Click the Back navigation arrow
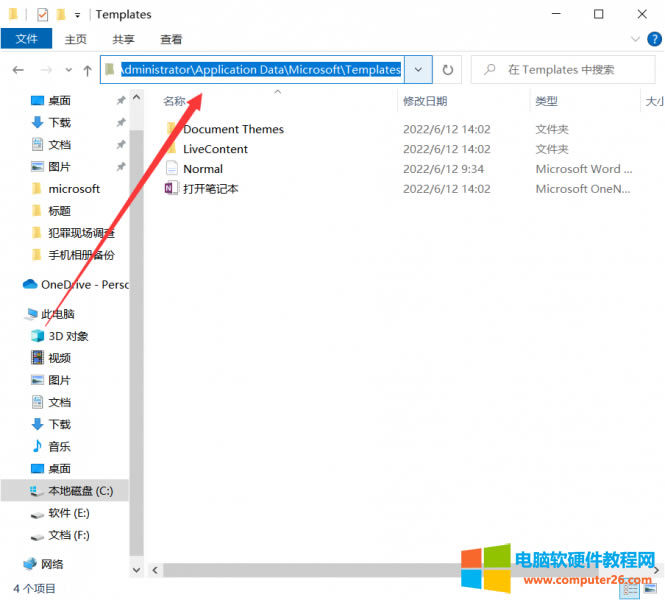 coord(18,70)
